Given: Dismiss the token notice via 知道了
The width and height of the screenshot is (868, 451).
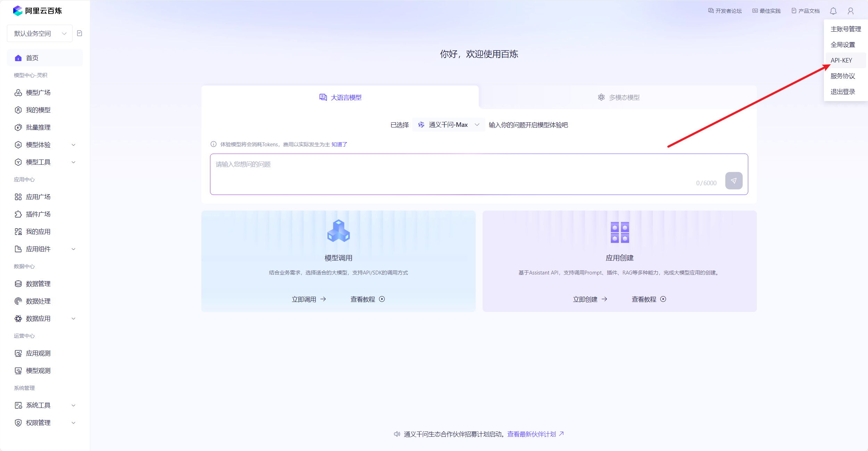Looking at the screenshot, I should [339, 144].
